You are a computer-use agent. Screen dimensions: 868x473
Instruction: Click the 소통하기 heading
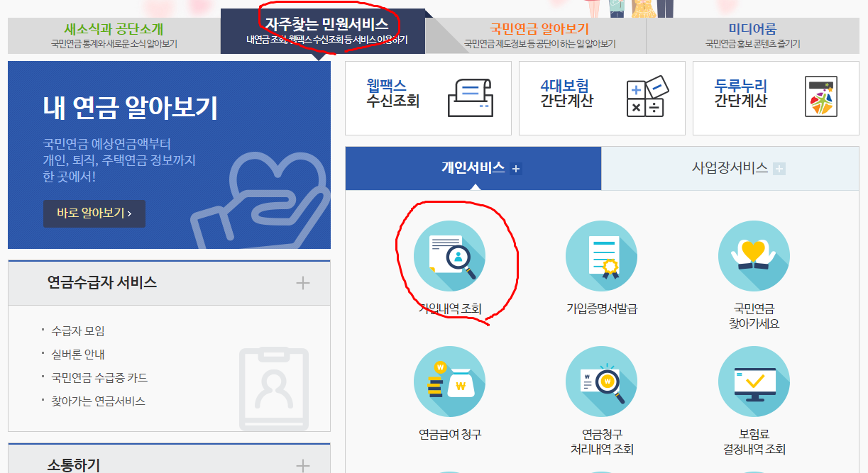pyautogui.click(x=74, y=466)
